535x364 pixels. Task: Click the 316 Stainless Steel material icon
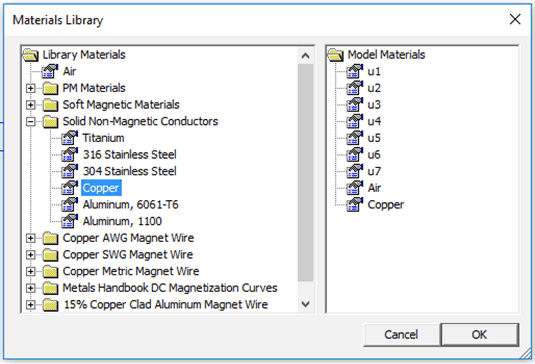click(x=70, y=155)
